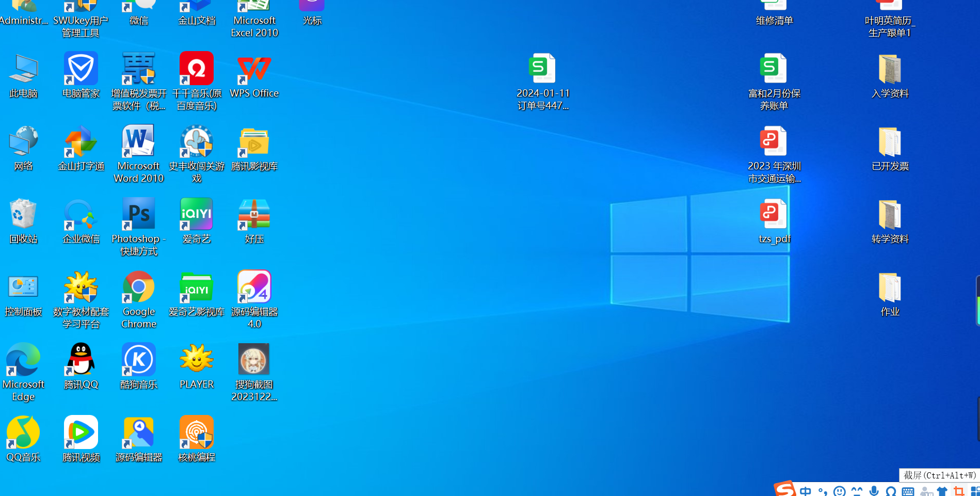Open the IME skin shirt icon
The width and height of the screenshot is (980, 496).
[x=942, y=491]
